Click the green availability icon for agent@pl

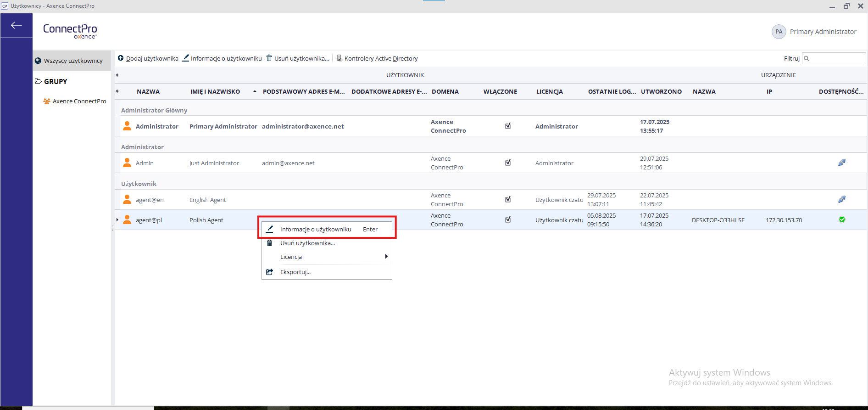(842, 219)
